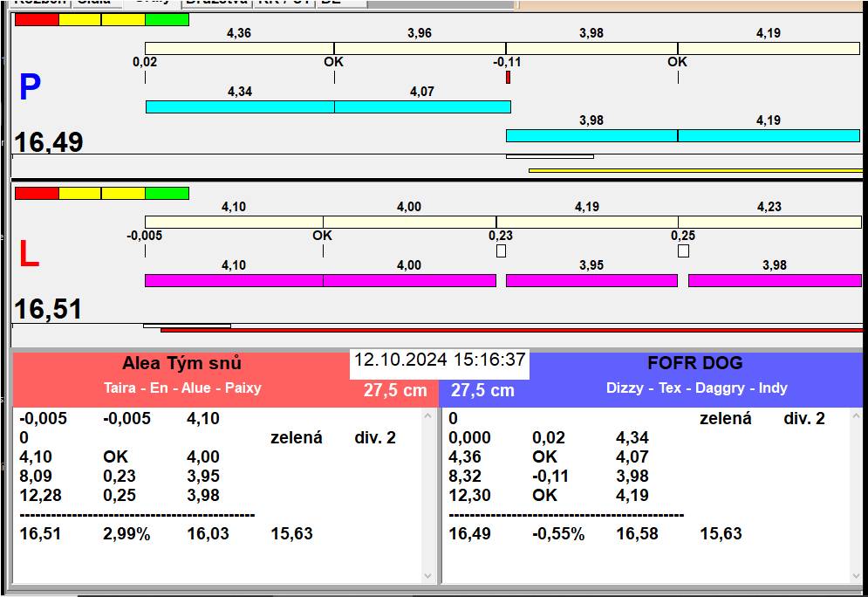Screen dimensions: 868x597
Task: Click the 16,03 value in Alea results
Action: [208, 534]
